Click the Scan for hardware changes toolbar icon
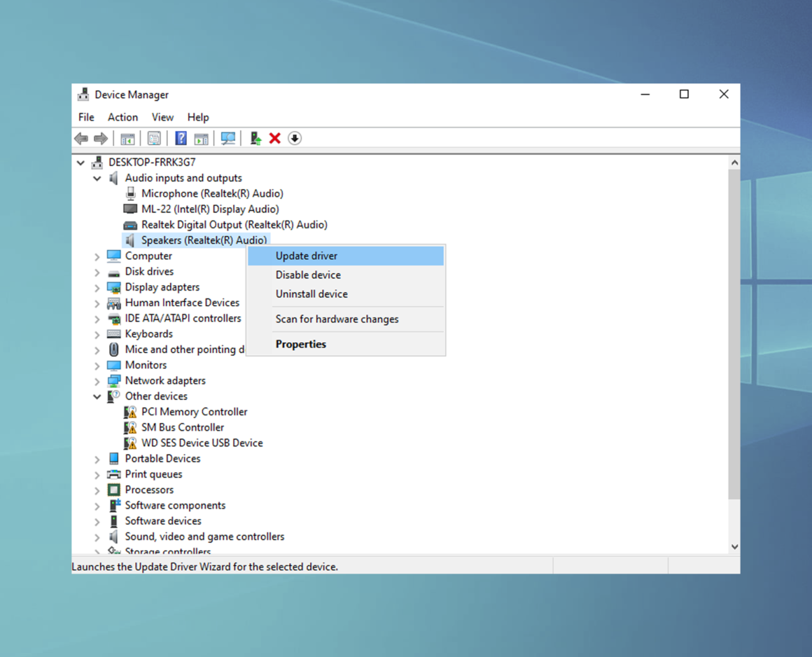 227,138
